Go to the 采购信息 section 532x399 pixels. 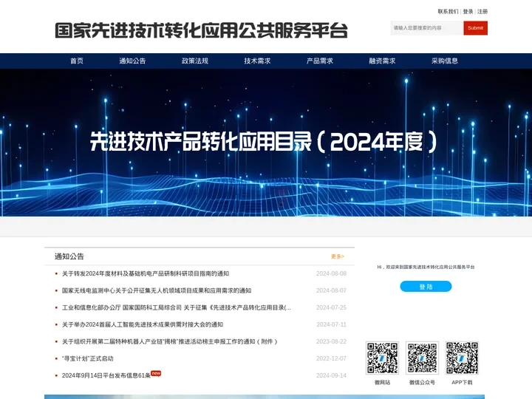tap(445, 61)
